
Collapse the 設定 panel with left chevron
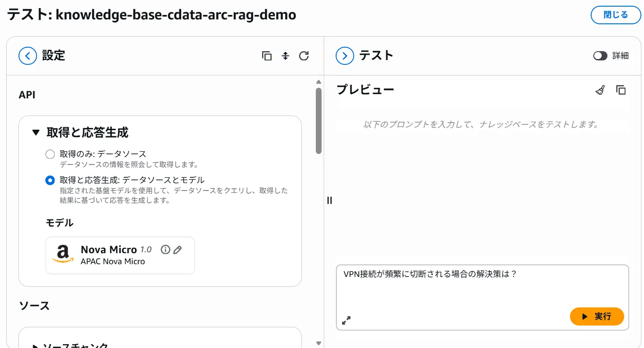tap(27, 56)
